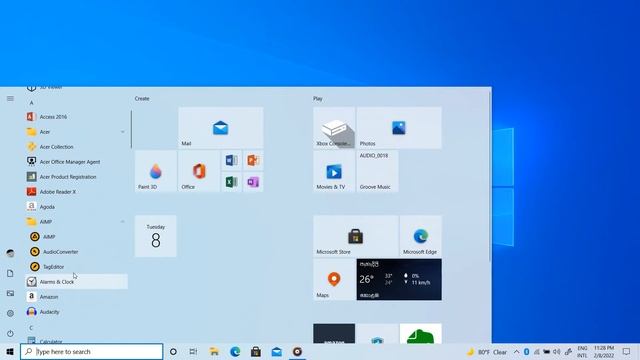Launch Edge from the taskbar
The height and width of the screenshot is (360, 640).
235,351
